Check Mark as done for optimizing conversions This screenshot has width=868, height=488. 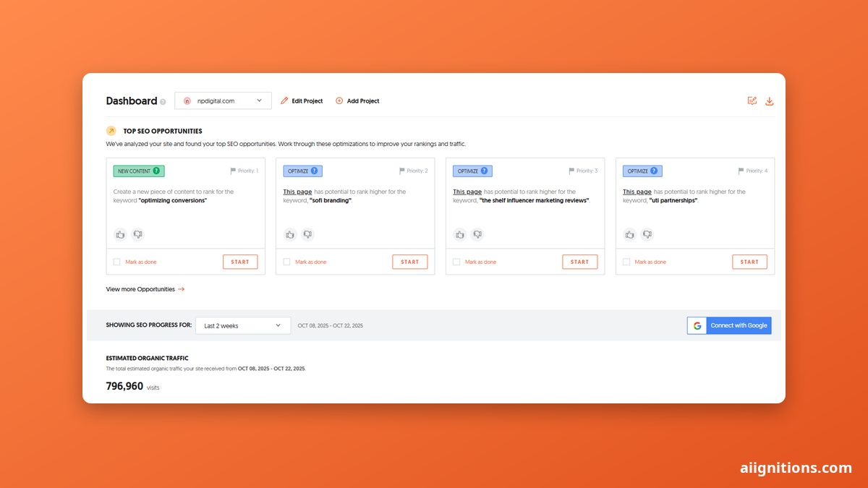click(x=117, y=262)
